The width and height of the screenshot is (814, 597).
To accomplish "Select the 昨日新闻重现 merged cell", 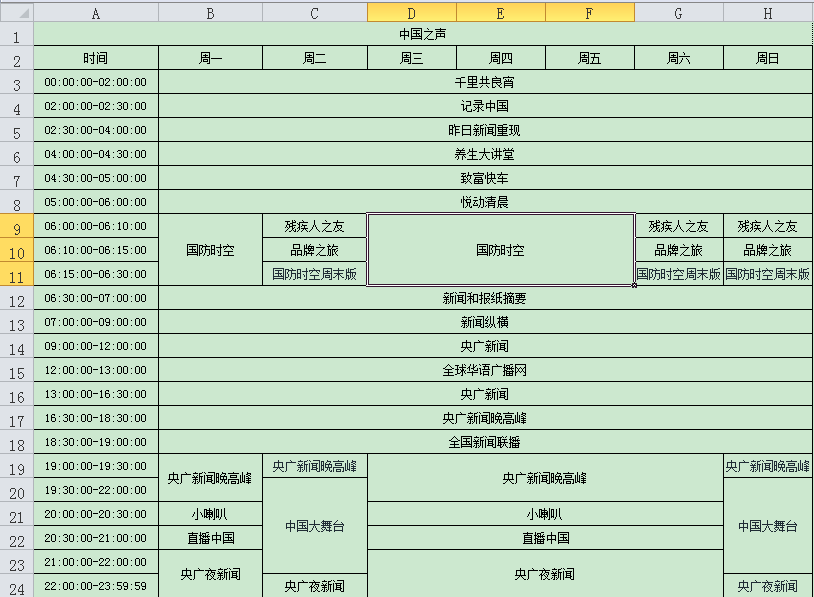I will coord(485,130).
